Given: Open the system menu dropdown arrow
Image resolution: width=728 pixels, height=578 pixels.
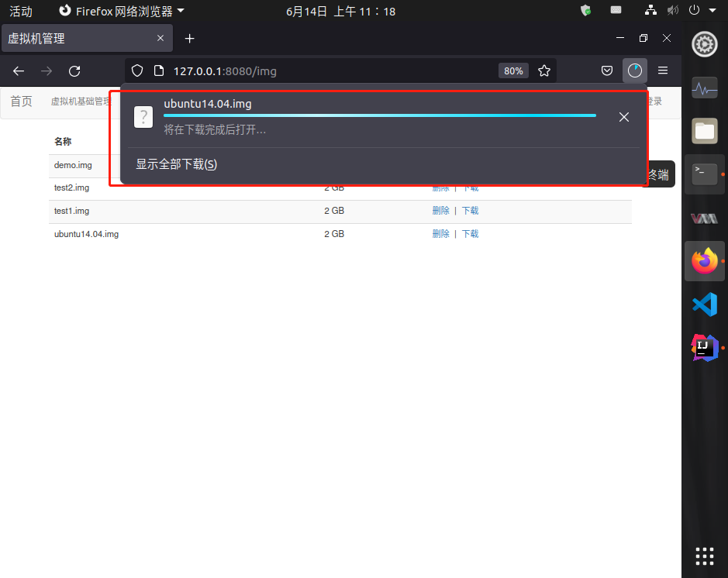Looking at the screenshot, I should 712,10.
